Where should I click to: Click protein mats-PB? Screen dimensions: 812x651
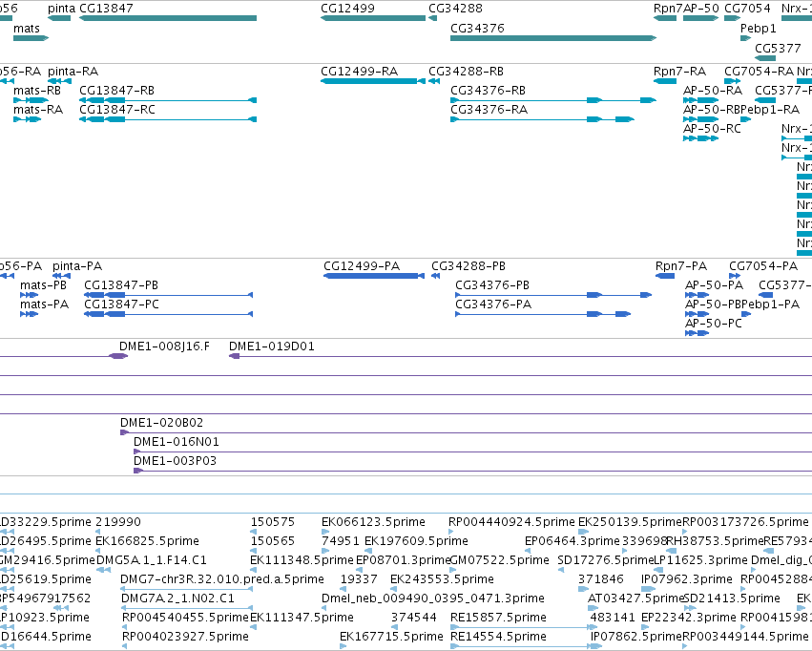(29, 295)
